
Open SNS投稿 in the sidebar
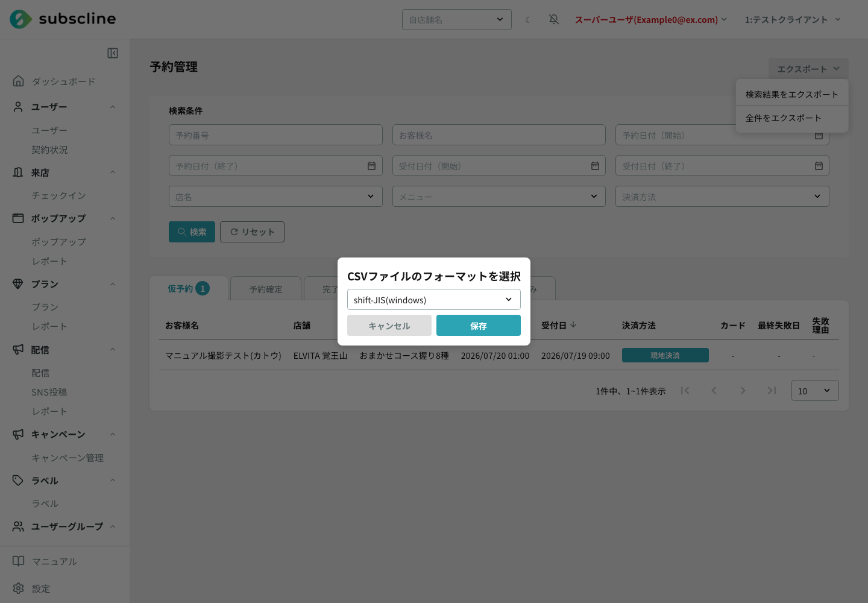tap(49, 392)
